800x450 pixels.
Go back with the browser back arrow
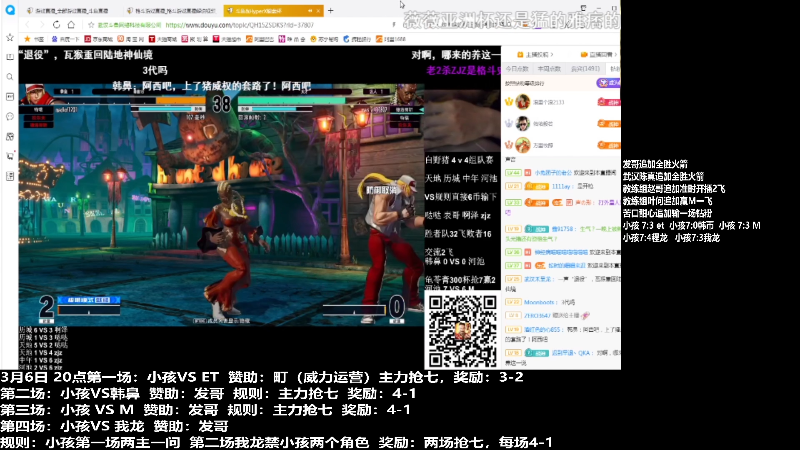28,24
